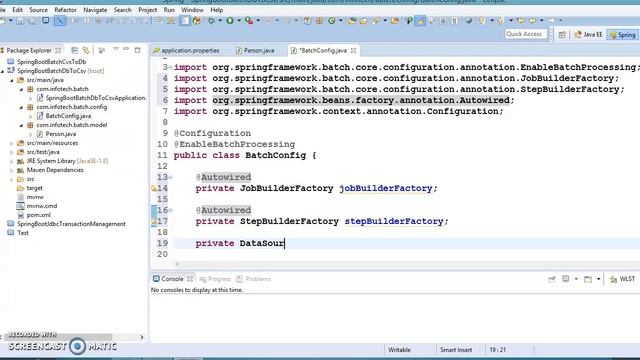The height and width of the screenshot is (360, 640).
Task: Switch to the Java EE perspective
Action: [588, 35]
